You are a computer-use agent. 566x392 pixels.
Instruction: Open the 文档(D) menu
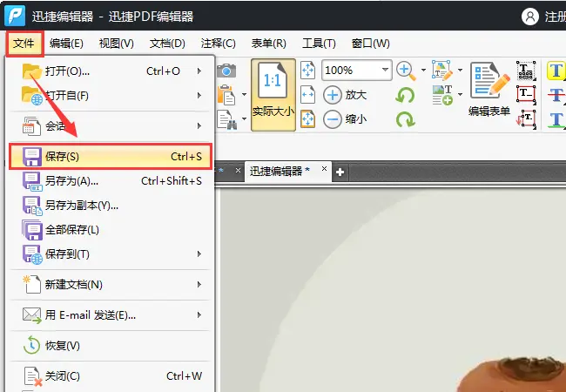tap(167, 44)
